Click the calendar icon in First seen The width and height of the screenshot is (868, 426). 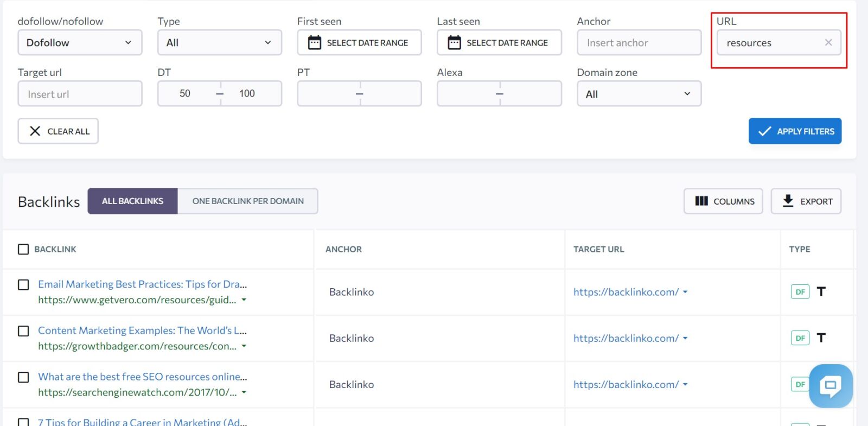(x=315, y=42)
